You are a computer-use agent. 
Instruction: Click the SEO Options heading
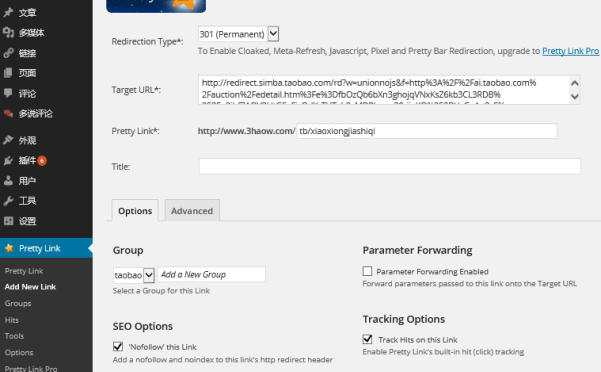[143, 326]
